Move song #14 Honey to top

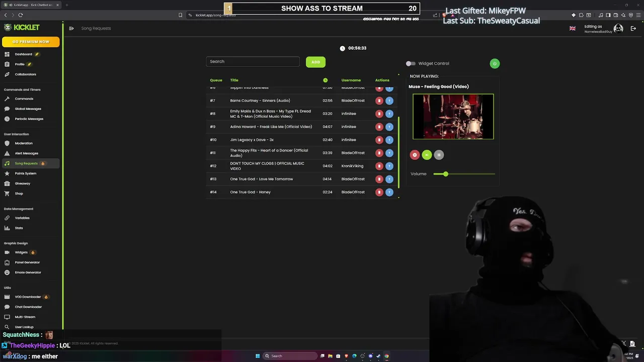click(389, 192)
